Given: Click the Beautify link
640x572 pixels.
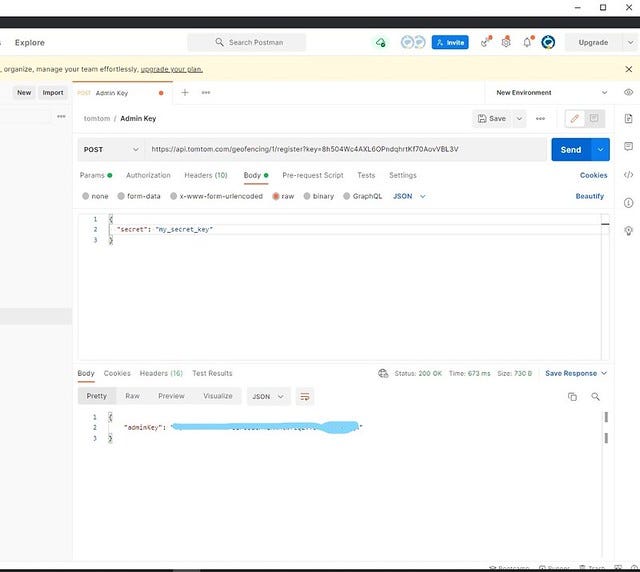Looking at the screenshot, I should pyautogui.click(x=589, y=196).
